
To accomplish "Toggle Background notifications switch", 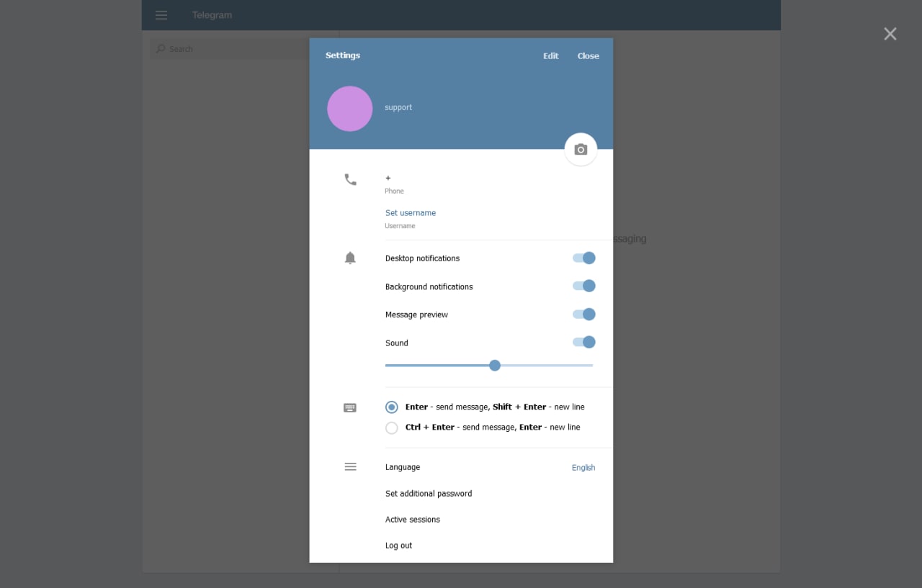I will coord(583,286).
